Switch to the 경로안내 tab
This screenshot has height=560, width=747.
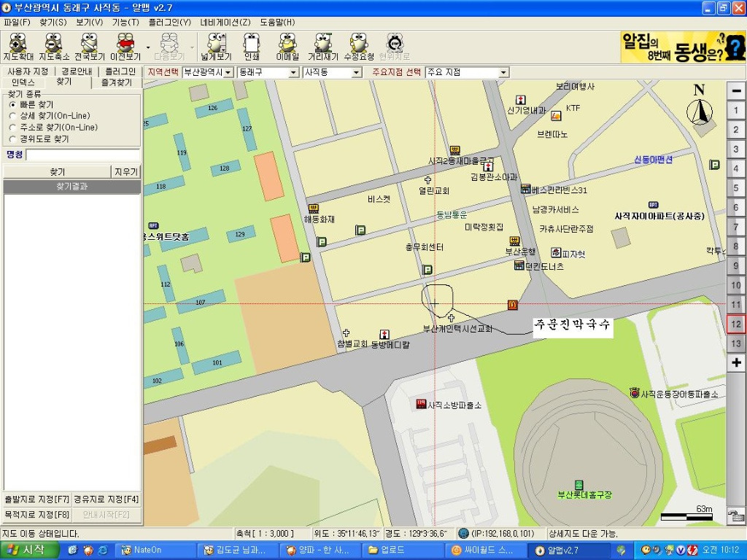click(x=77, y=71)
